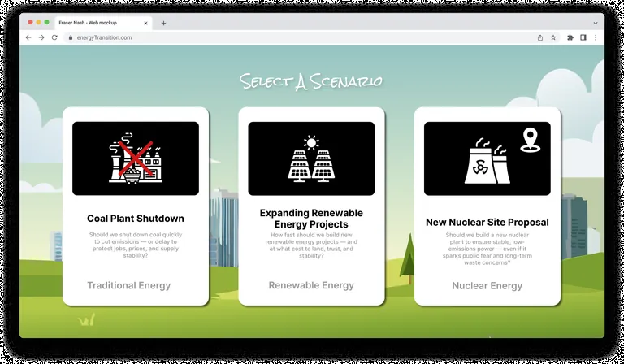
Task: Open the browser three-dot menu
Action: click(x=596, y=37)
